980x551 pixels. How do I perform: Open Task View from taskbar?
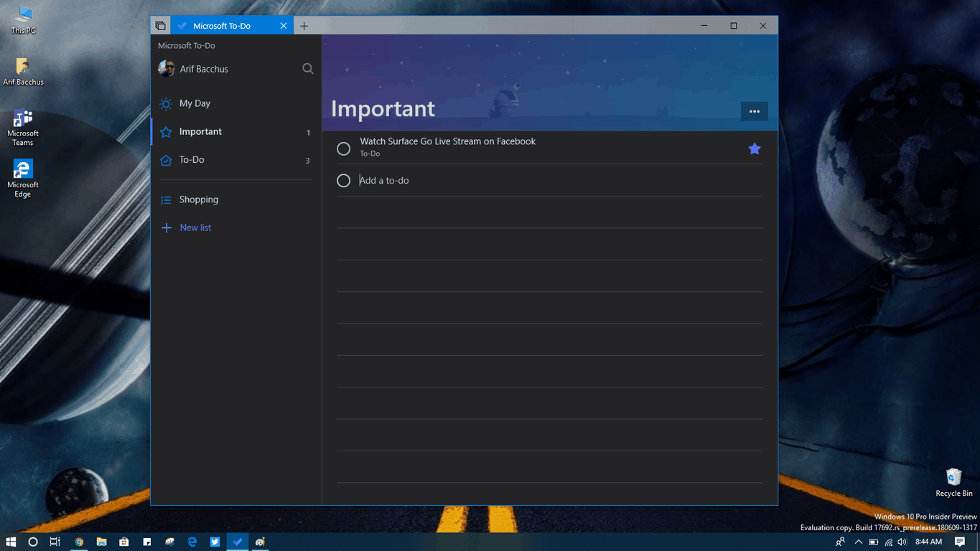(x=55, y=542)
